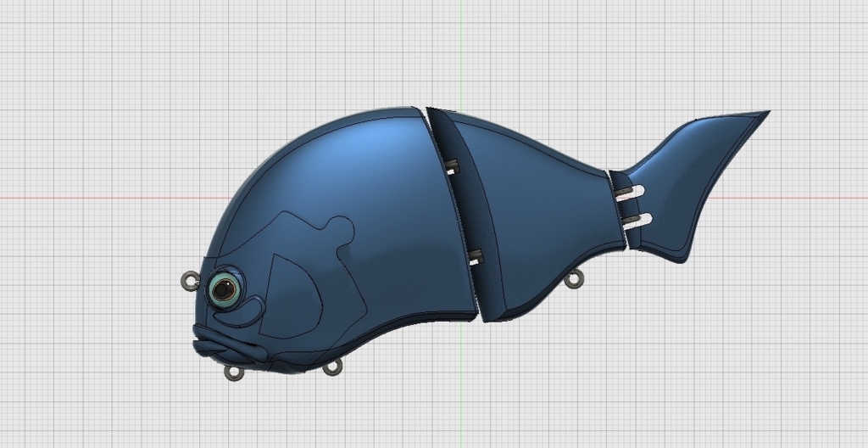The height and width of the screenshot is (448, 868).
Task: Select the fish lure's eye
Action: [225, 288]
